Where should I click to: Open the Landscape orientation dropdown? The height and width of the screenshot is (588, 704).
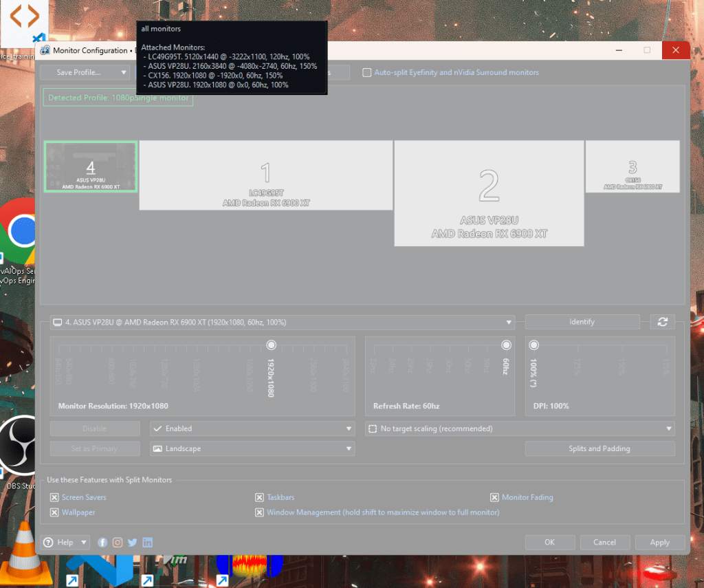[x=252, y=448]
